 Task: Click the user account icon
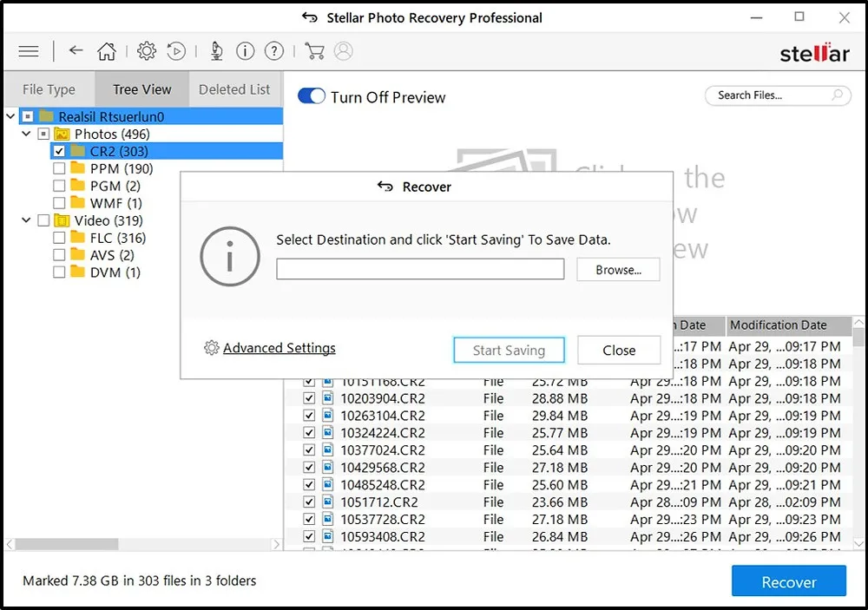tap(343, 51)
